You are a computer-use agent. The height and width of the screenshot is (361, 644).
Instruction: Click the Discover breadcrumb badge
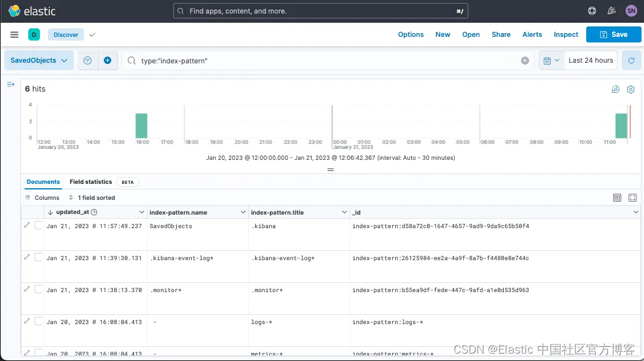pyautogui.click(x=66, y=34)
